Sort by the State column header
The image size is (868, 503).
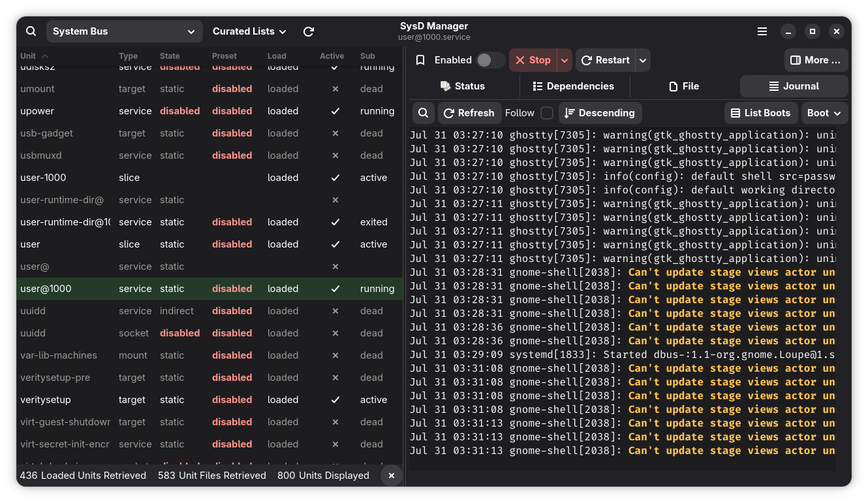tap(170, 56)
